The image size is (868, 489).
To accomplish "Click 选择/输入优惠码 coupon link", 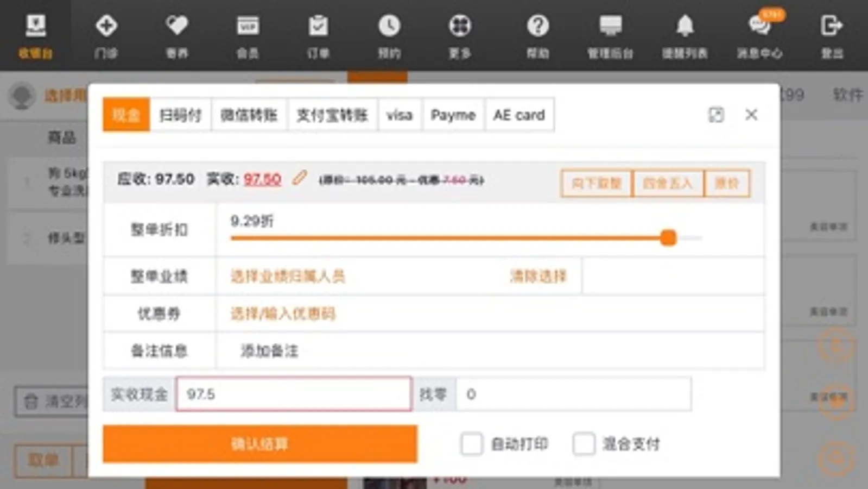I will click(x=283, y=314).
